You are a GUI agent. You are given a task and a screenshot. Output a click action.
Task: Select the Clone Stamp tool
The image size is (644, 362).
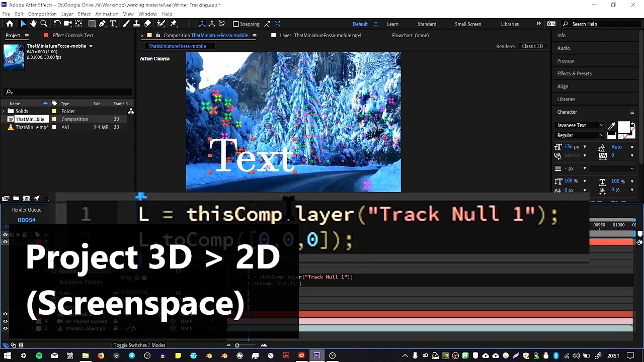136,24
